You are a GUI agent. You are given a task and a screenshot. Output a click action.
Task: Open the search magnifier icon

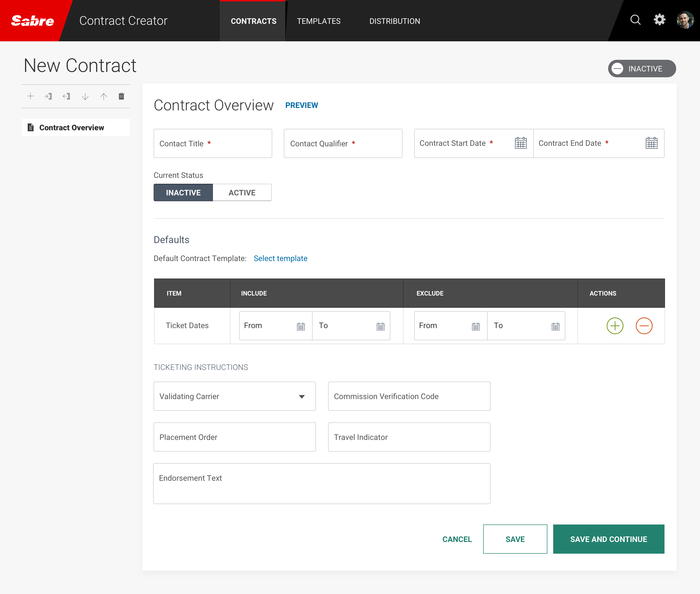pyautogui.click(x=635, y=20)
